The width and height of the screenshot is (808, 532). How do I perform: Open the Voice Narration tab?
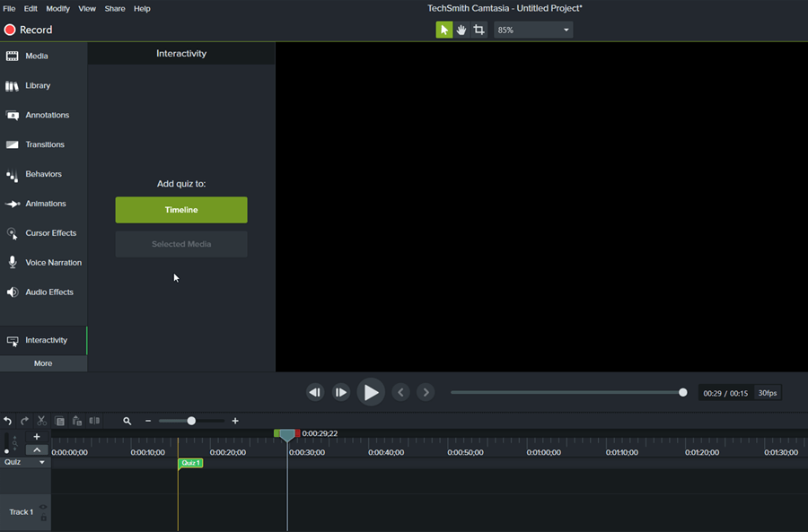point(43,263)
